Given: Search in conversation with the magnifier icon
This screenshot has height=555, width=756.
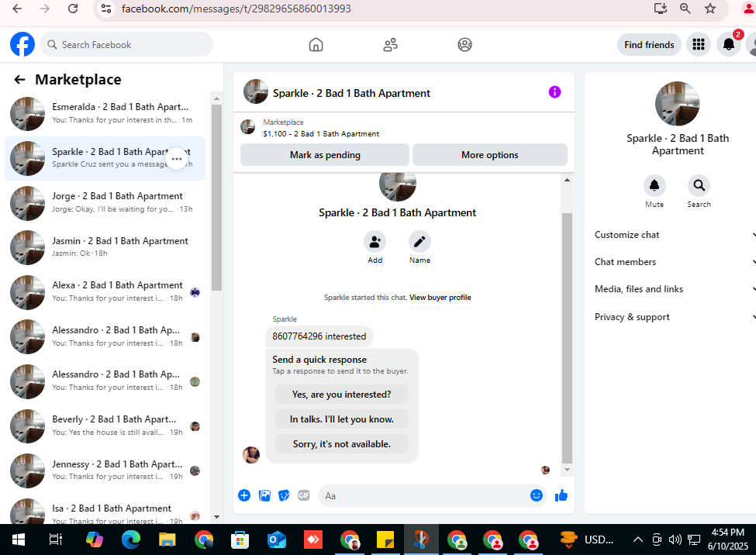Looking at the screenshot, I should 699,185.
